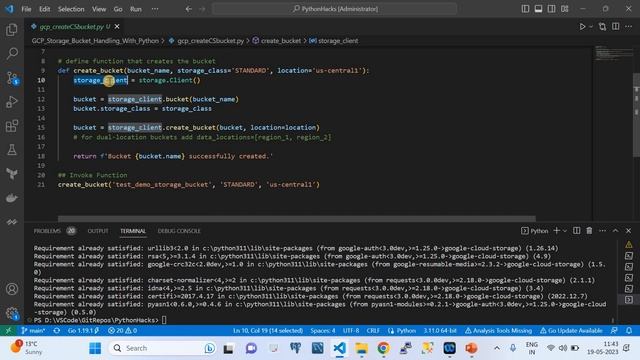
Task: Change encoding via UTF-8 status item
Action: click(x=351, y=331)
